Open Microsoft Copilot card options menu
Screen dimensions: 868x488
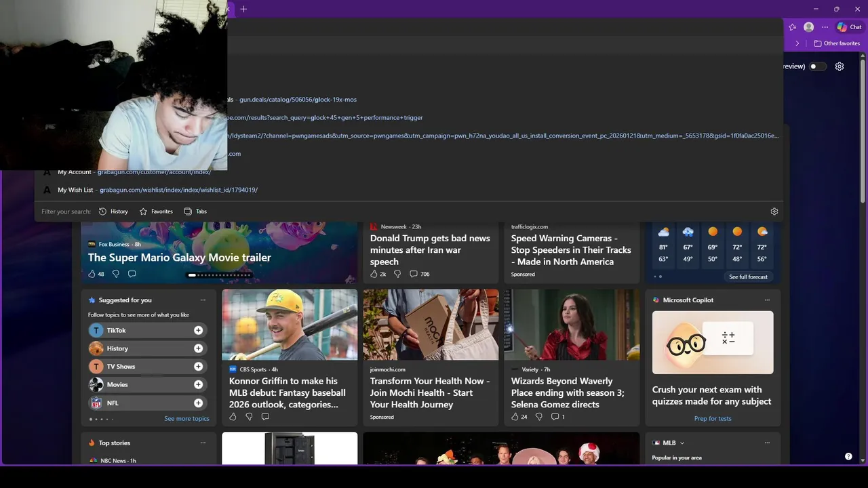[767, 300]
